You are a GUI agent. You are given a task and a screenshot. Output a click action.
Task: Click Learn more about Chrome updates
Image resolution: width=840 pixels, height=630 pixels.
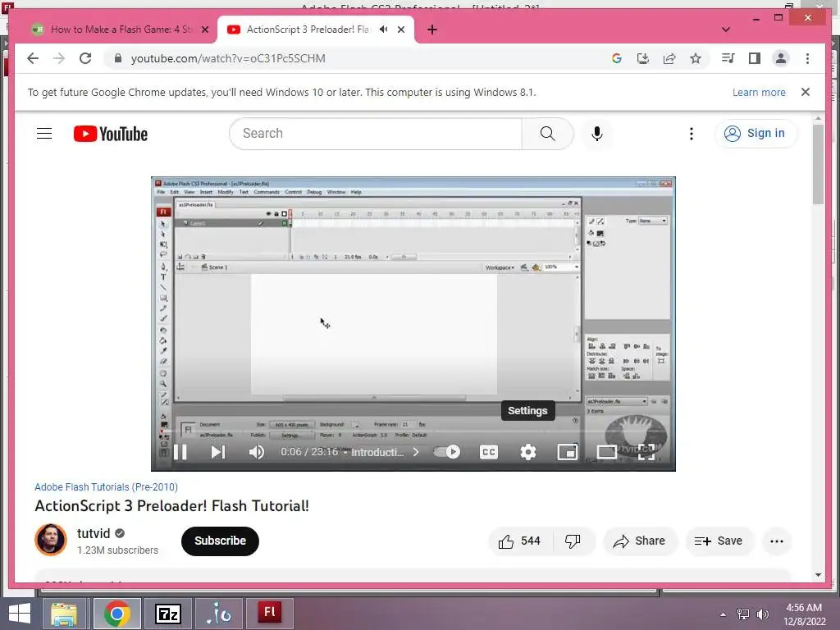pos(759,92)
